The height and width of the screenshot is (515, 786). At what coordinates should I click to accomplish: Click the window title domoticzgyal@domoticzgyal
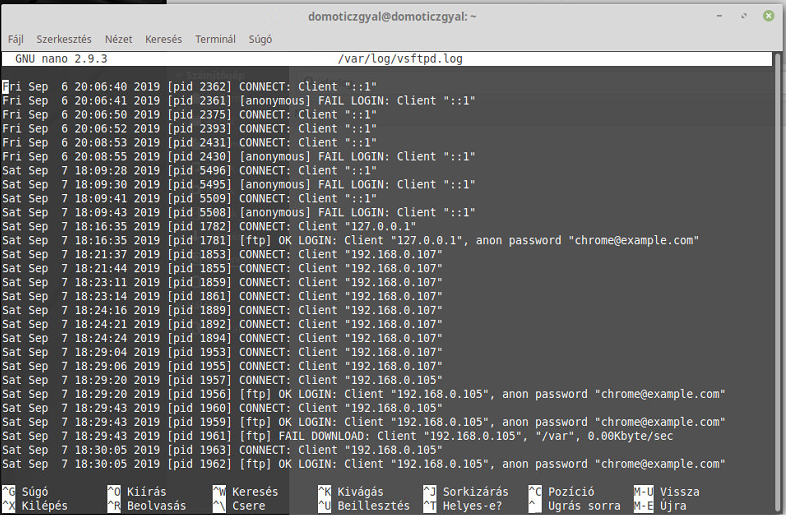pyautogui.click(x=392, y=17)
